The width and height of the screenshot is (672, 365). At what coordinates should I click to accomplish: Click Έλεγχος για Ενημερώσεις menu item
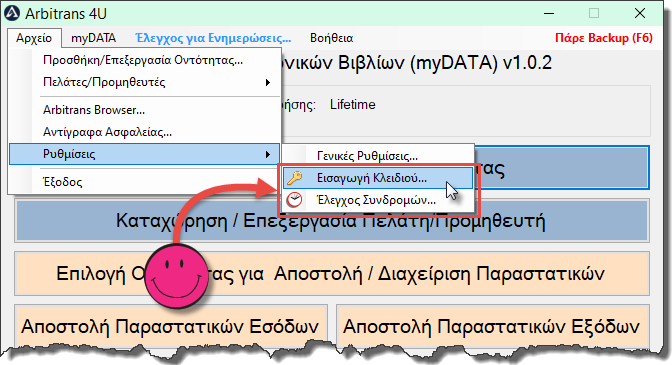click(x=213, y=38)
